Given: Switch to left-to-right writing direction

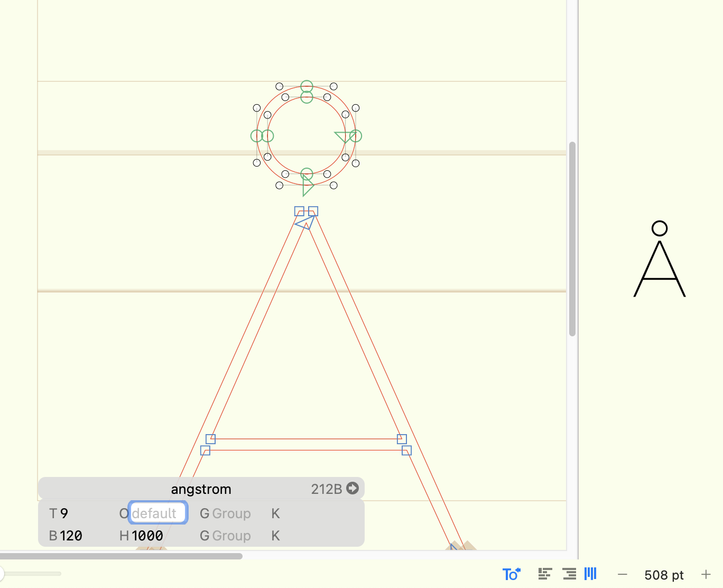Looking at the screenshot, I should click(x=545, y=574).
